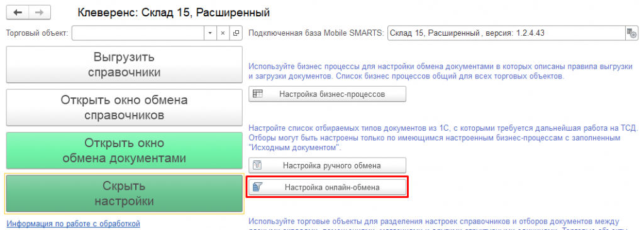Viewport: 644px width, 230px height.
Task: Open Настройка бизнес-процессов
Action: (327, 94)
